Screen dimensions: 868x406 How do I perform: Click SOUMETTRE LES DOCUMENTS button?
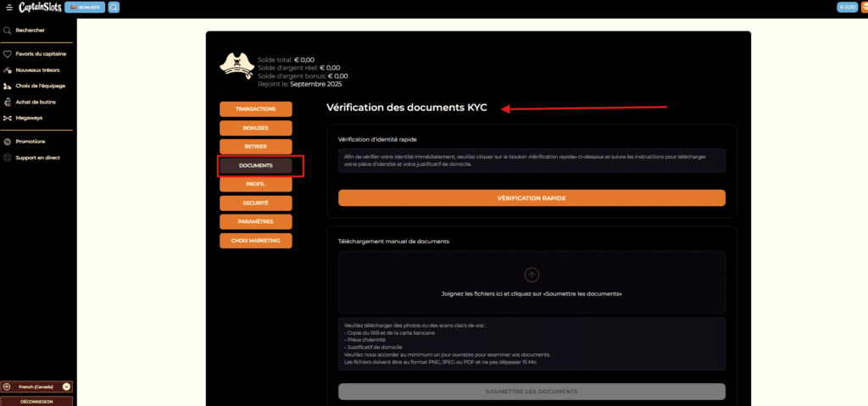pos(531,391)
